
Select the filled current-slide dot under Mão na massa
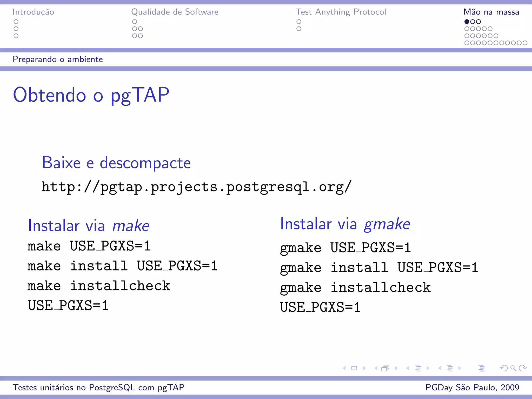[x=467, y=22]
